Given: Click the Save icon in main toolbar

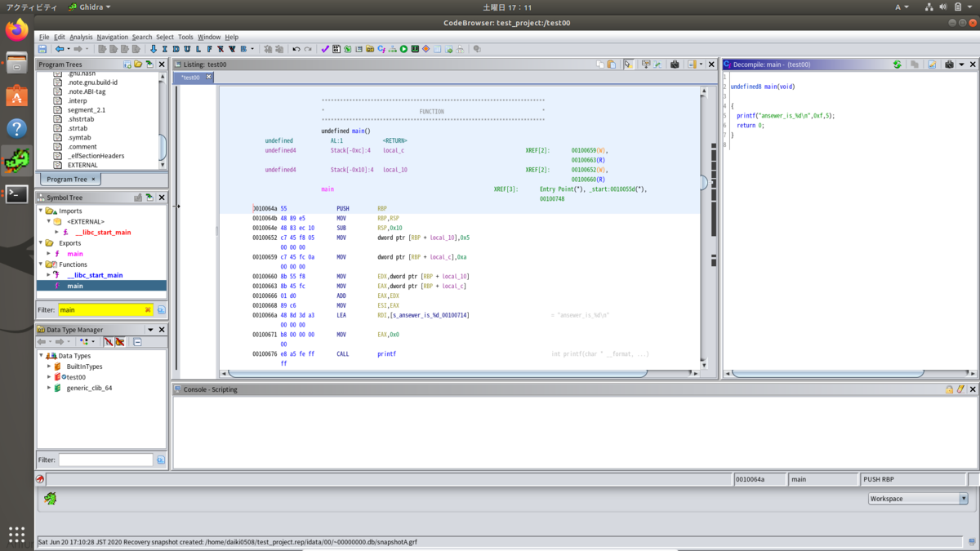Looking at the screenshot, I should pyautogui.click(x=42, y=49).
